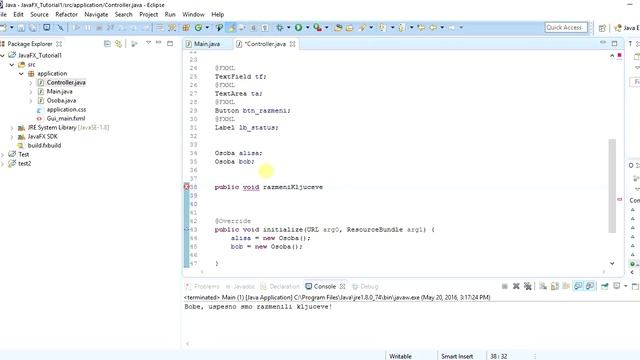Image resolution: width=640 pixels, height=360 pixels.
Task: Close the Controller.java editor tab
Action: pyautogui.click(x=293, y=44)
